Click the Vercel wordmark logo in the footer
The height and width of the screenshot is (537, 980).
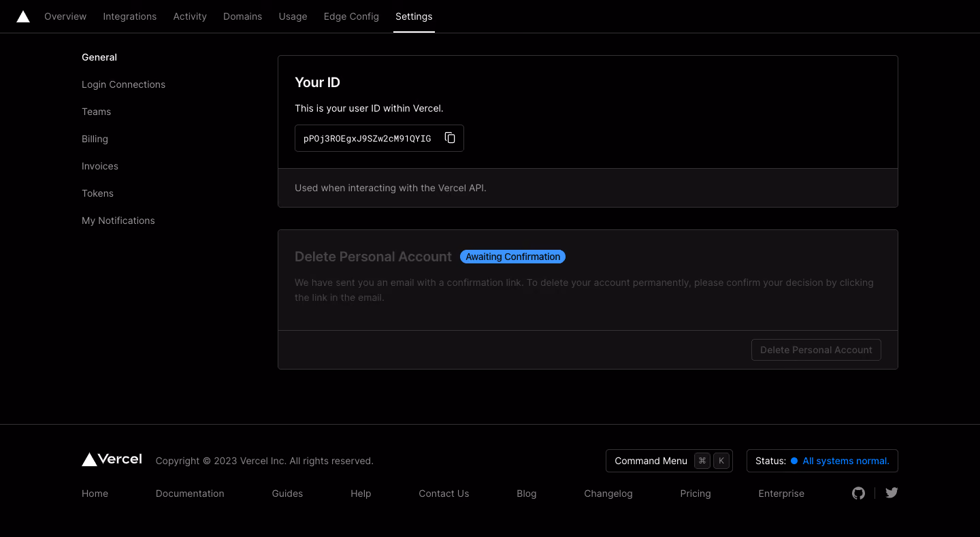coord(112,459)
